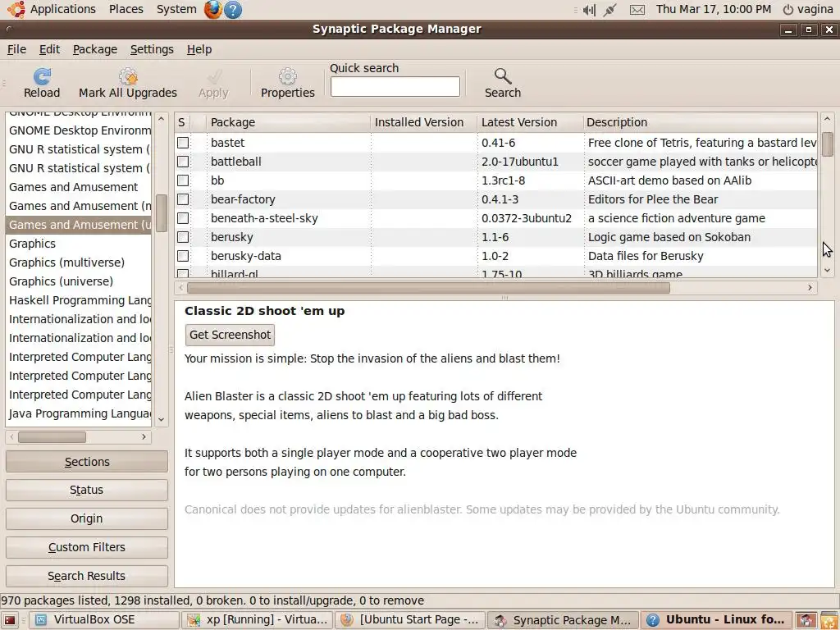Click the Mark All Upgrades icon

(x=128, y=76)
